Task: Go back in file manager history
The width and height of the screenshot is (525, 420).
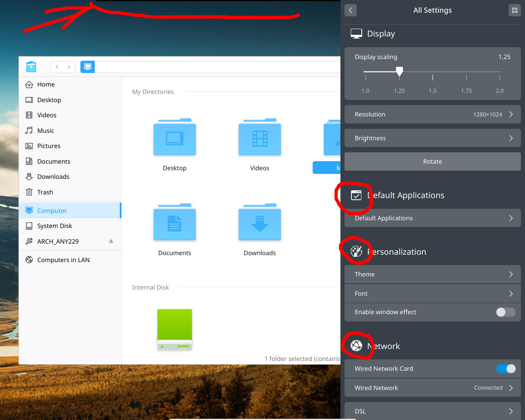Action: click(57, 67)
